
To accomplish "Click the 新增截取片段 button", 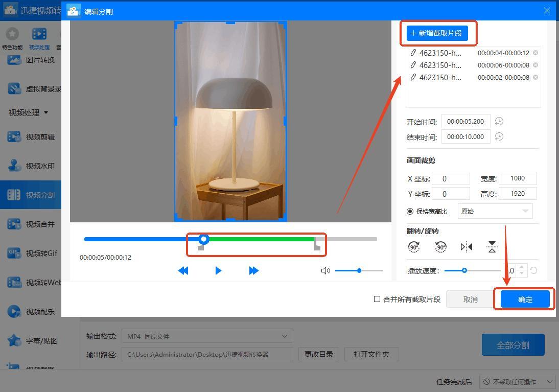I will tap(436, 33).
